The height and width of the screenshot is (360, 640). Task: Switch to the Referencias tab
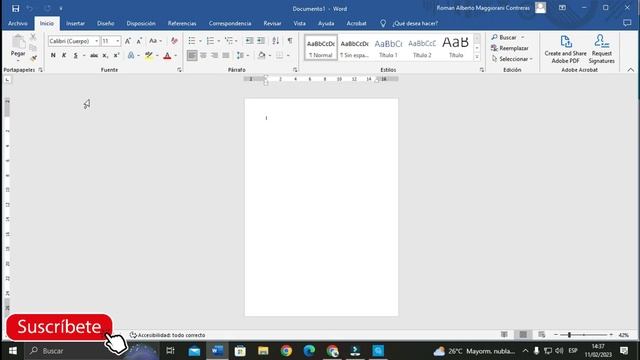pos(182,24)
